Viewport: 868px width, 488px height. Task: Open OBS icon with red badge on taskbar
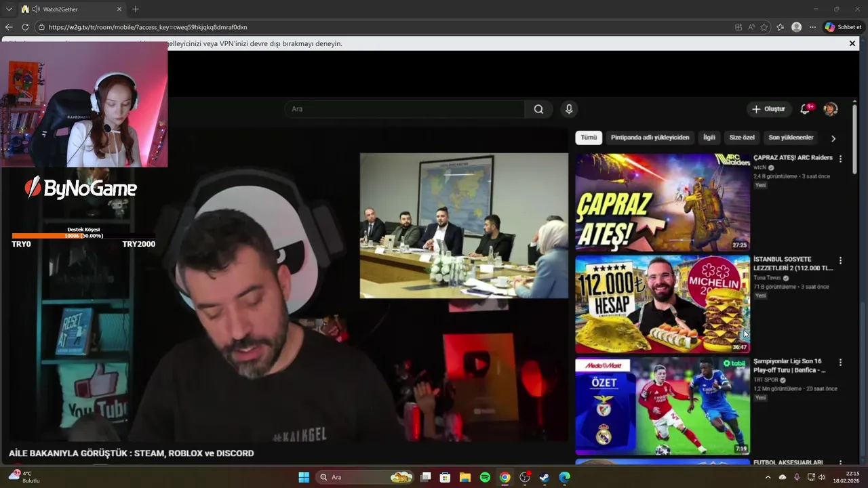click(525, 477)
